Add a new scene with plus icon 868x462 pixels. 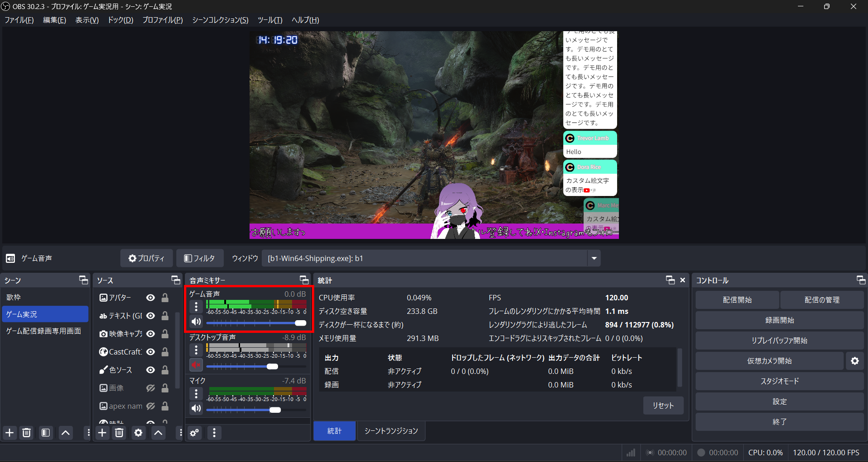(9, 433)
